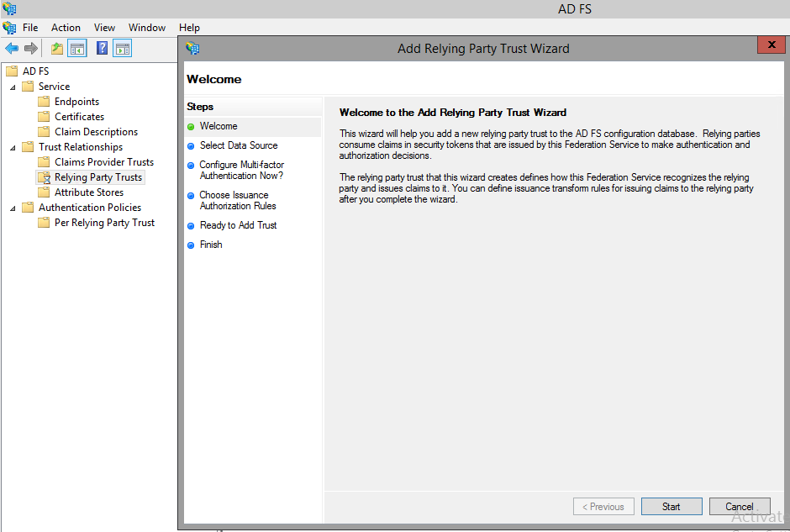This screenshot has width=790, height=532.
Task: Open Help via the question mark icon
Action: pos(103,48)
